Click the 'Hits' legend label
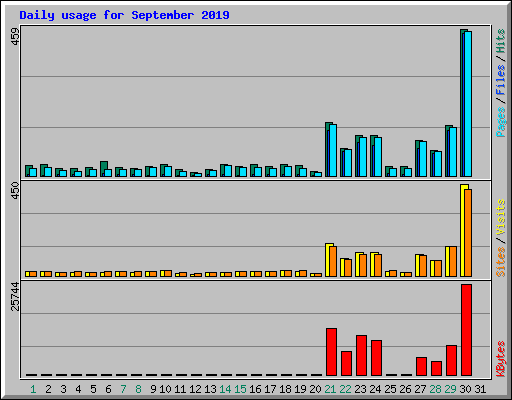The height and width of the screenshot is (400, 512). [x=500, y=41]
